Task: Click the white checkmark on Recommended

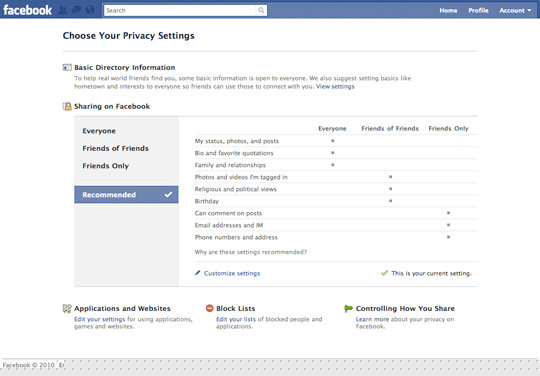Action: point(168,195)
